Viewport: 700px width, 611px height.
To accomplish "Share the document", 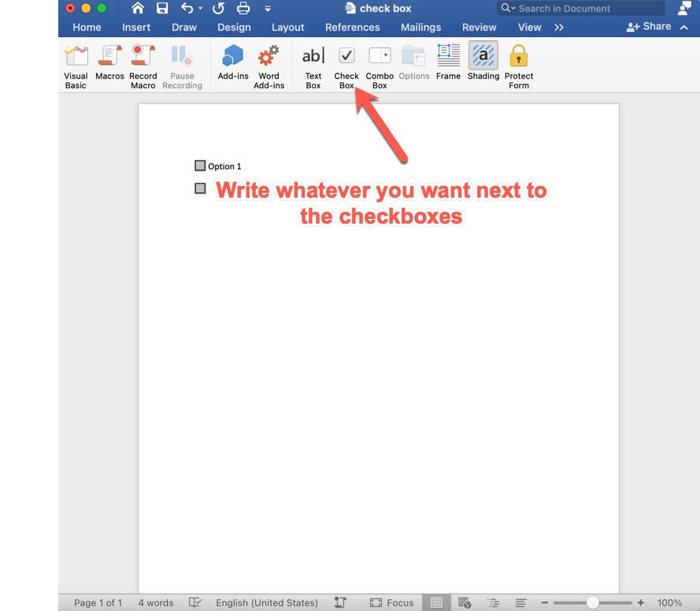I will [x=648, y=27].
